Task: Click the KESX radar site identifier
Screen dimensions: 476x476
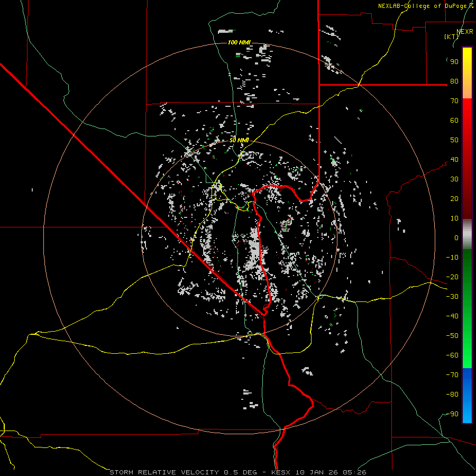Action: [282, 472]
